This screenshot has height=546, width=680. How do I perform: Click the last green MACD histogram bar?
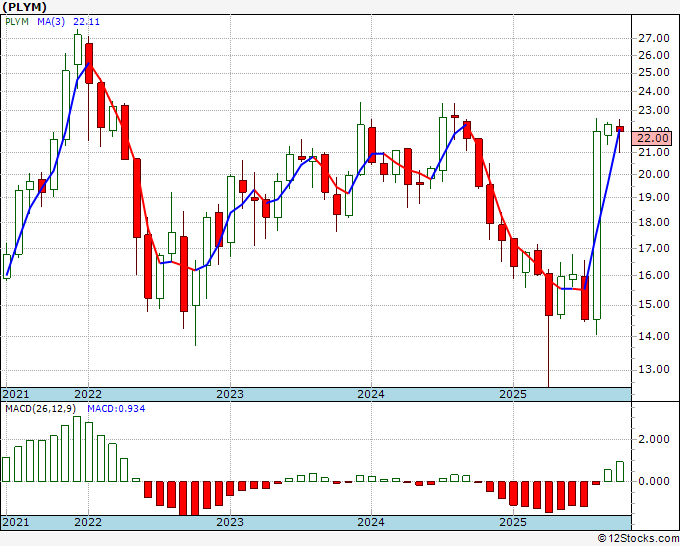pyautogui.click(x=620, y=471)
